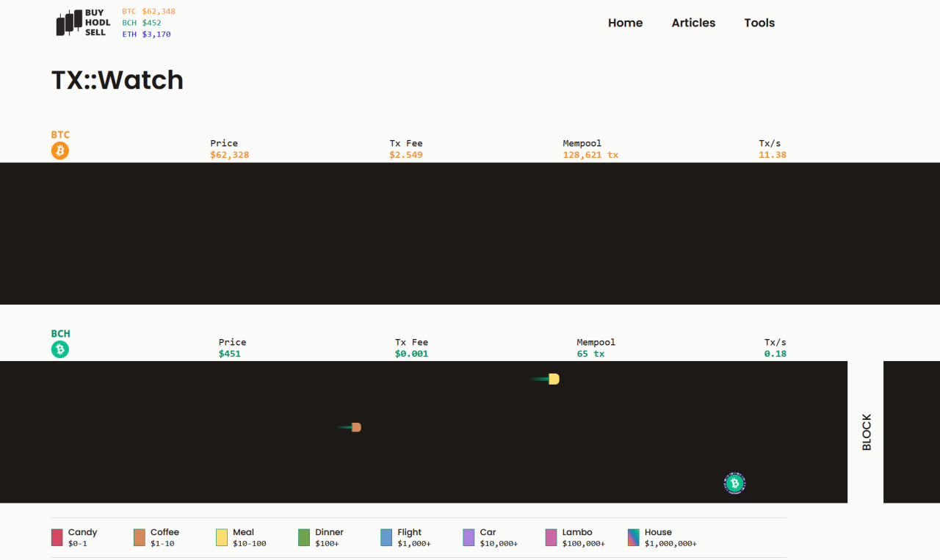
Task: Click the pink Lambo legend swatch
Action: click(551, 537)
